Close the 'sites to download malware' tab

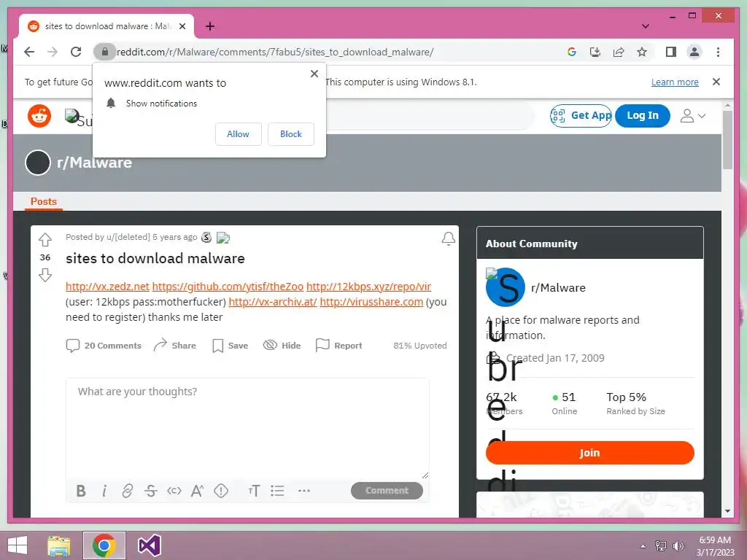pos(182,26)
